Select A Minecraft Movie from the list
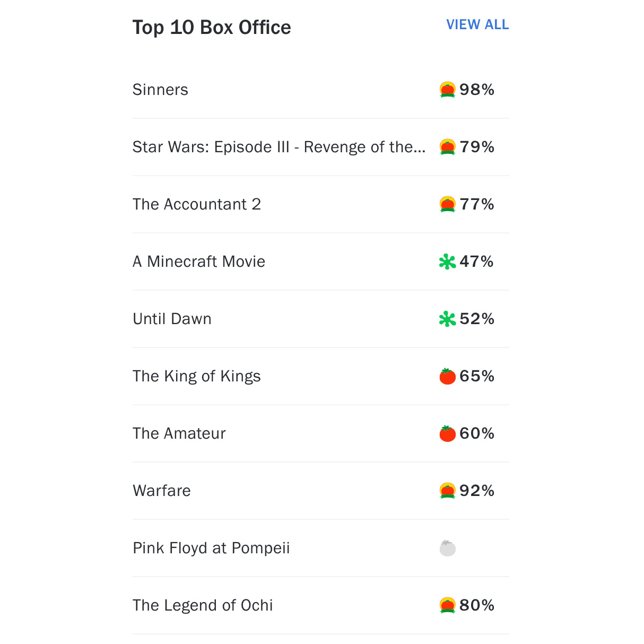This screenshot has width=644, height=644. click(x=199, y=262)
